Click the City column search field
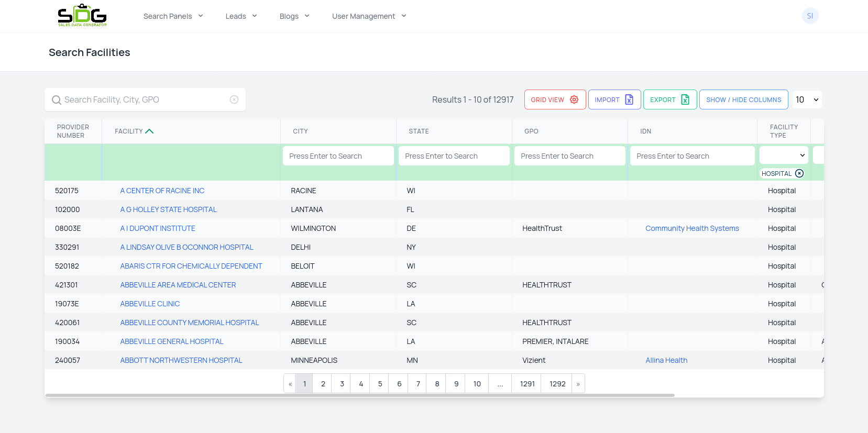This screenshot has width=868, height=433. 338,156
